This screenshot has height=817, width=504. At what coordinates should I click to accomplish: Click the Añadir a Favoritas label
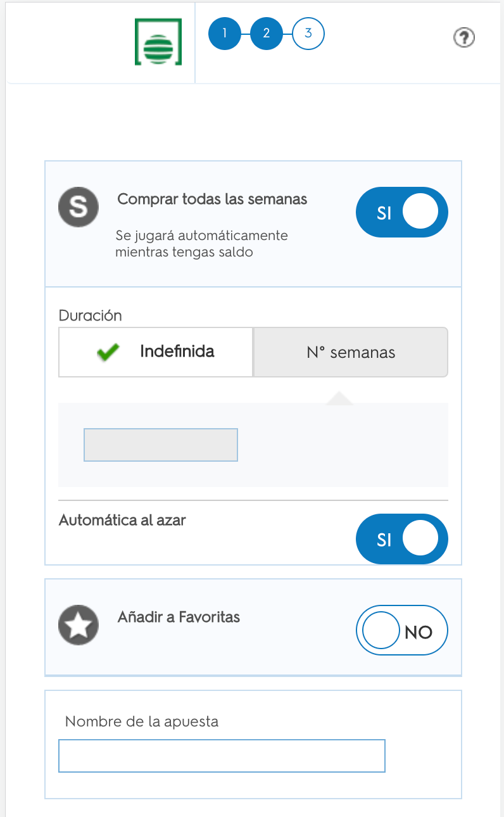(179, 617)
